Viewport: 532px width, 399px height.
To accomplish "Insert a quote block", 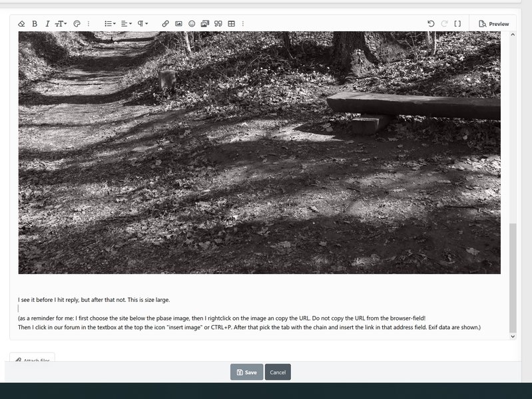I will pyautogui.click(x=218, y=24).
